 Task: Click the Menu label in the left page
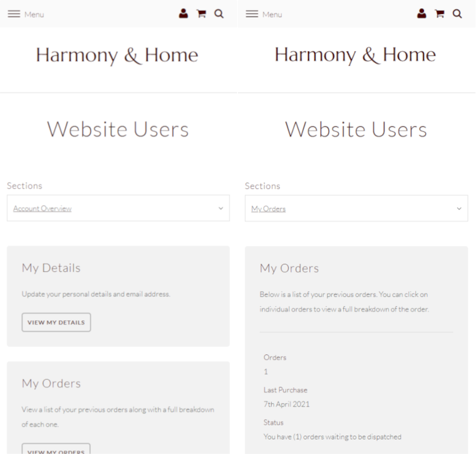point(34,15)
